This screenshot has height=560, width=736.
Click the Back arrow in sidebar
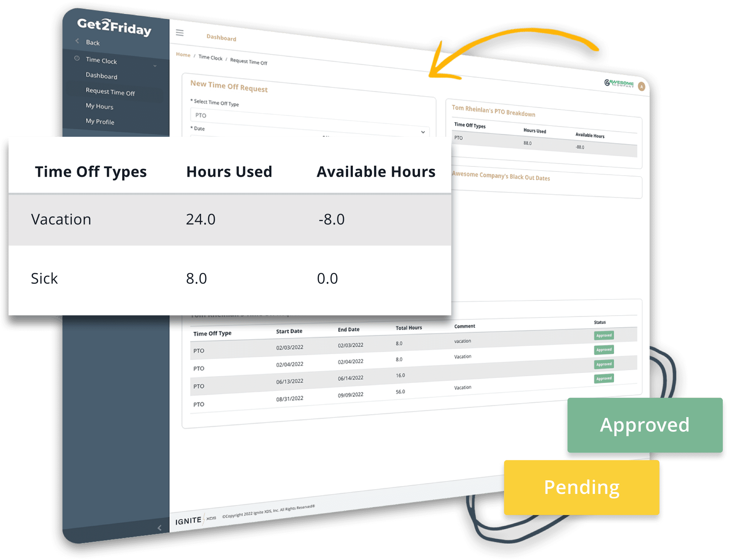(x=77, y=41)
